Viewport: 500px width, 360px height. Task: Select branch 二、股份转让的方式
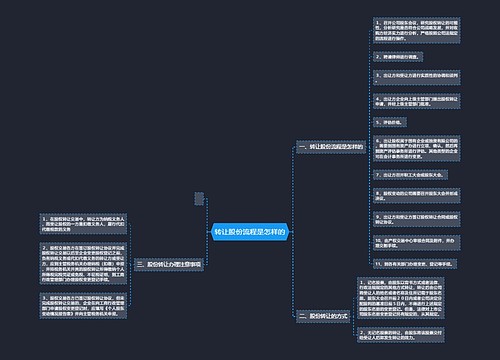tap(323, 316)
